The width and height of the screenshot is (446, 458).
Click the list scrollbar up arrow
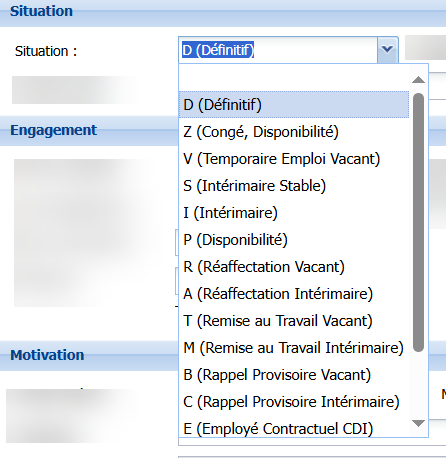[x=418, y=80]
